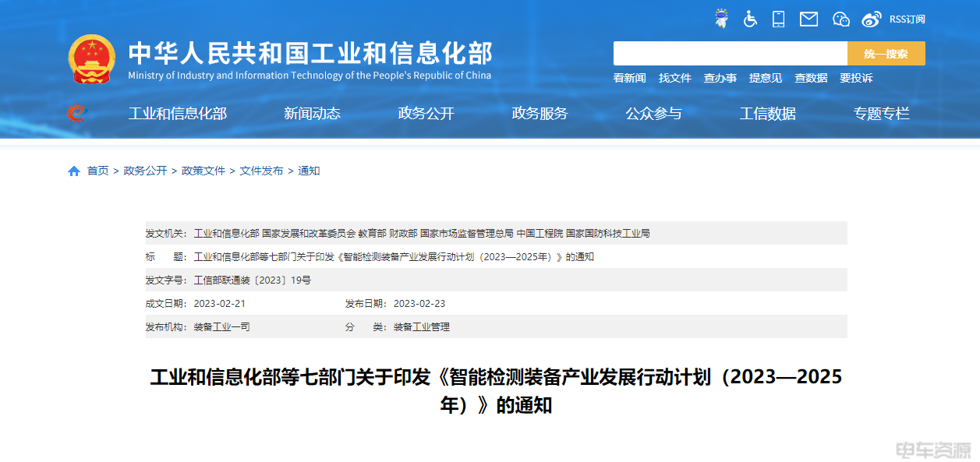The height and width of the screenshot is (462, 980).
Task: Click the home icon in breadcrumb
Action: pyautogui.click(x=74, y=171)
